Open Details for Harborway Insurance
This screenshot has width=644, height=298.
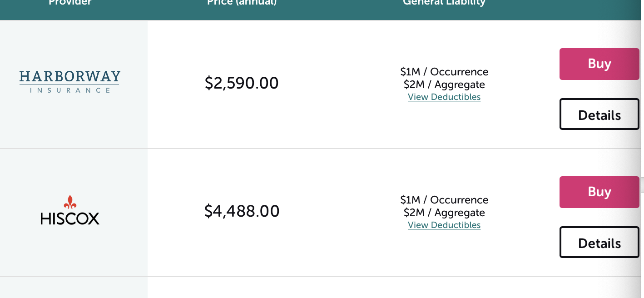click(x=599, y=114)
